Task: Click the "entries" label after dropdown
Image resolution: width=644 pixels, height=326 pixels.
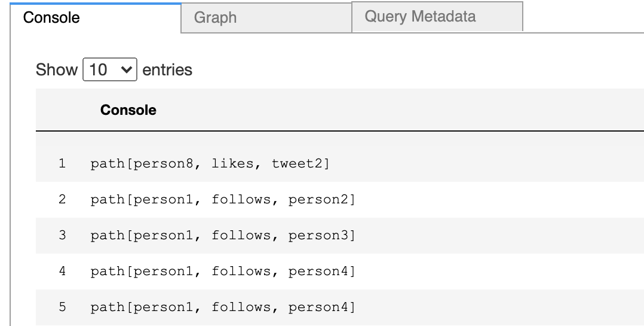Action: 167,69
